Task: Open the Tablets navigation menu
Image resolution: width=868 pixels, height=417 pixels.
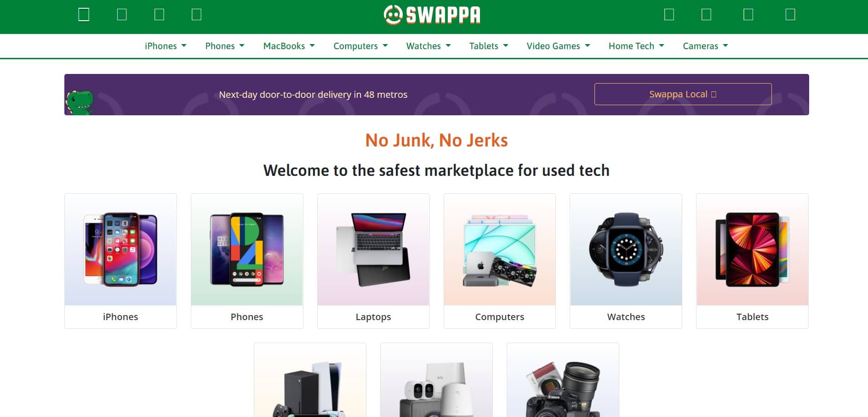Action: point(488,46)
